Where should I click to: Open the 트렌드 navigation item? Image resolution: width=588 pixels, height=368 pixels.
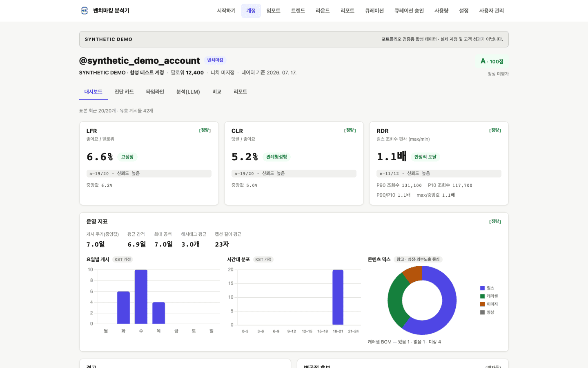click(298, 11)
